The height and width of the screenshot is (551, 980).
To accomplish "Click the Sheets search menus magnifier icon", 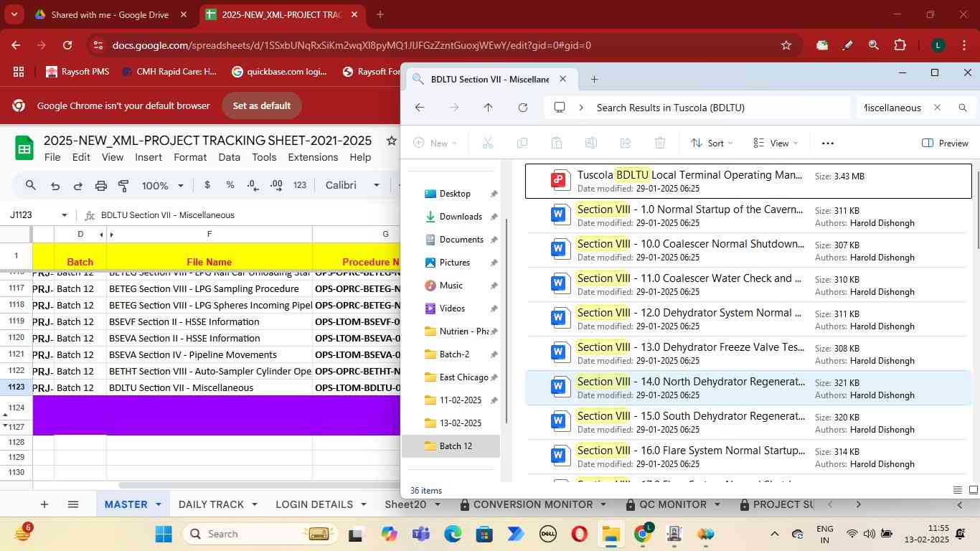I will pyautogui.click(x=30, y=185).
